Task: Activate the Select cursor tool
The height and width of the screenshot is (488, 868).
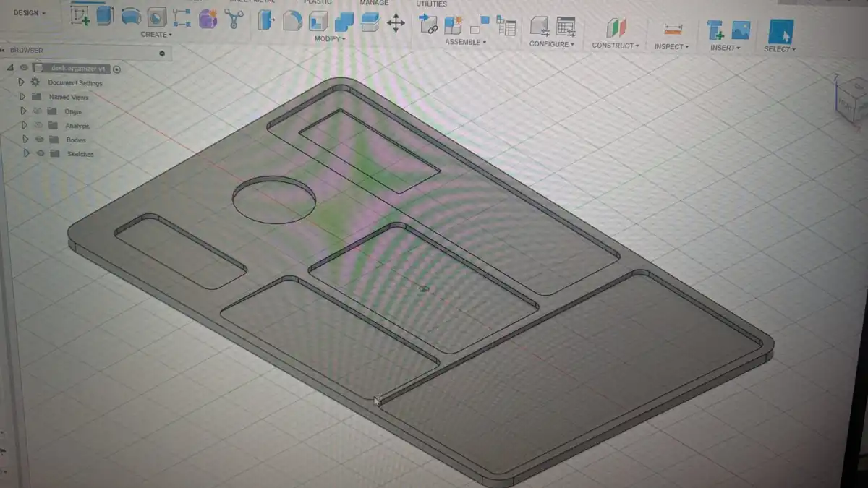Action: 780,32
